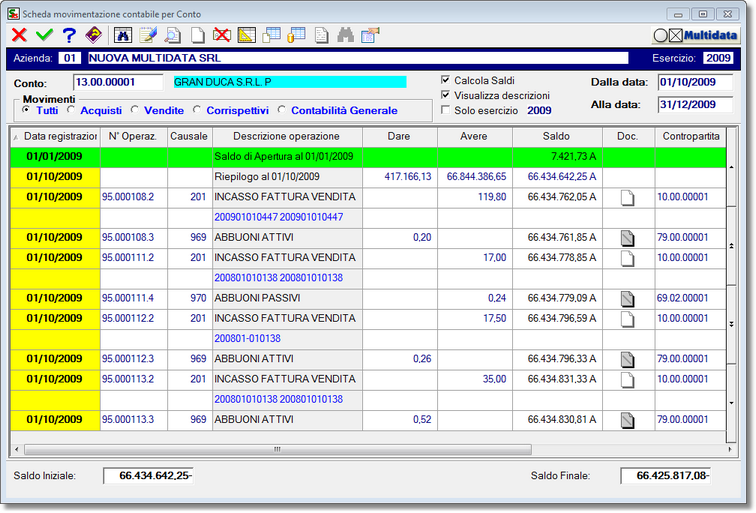Click the blank page toolbar icon
Screen dimensions: 756x513
[197, 35]
